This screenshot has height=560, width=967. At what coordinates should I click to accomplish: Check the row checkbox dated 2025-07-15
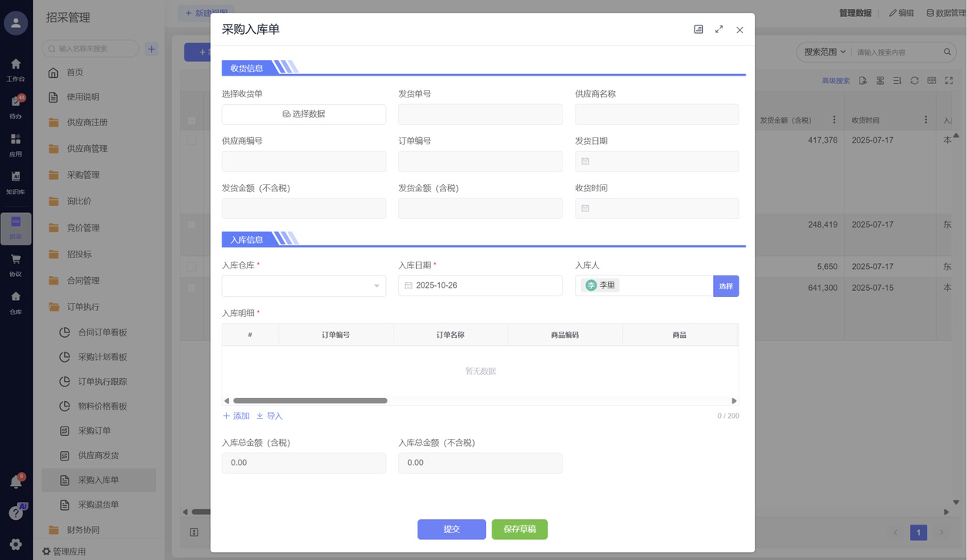click(x=191, y=288)
